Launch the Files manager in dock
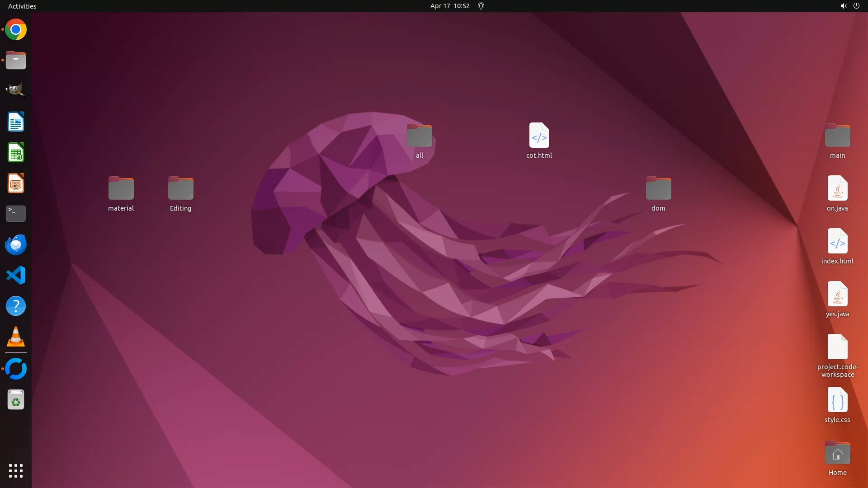The image size is (868, 488). coord(16,60)
